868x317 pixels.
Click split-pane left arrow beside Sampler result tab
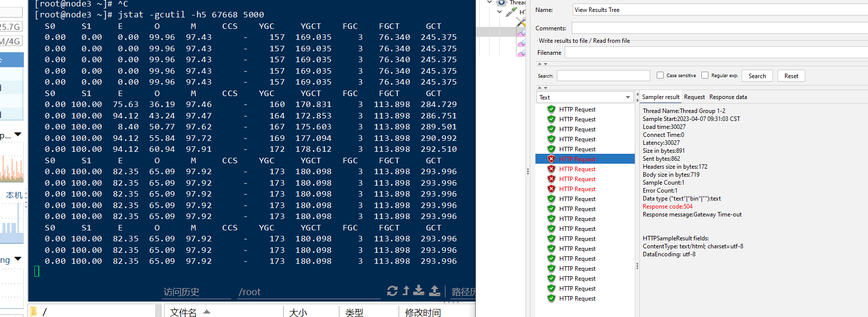coord(637,95)
